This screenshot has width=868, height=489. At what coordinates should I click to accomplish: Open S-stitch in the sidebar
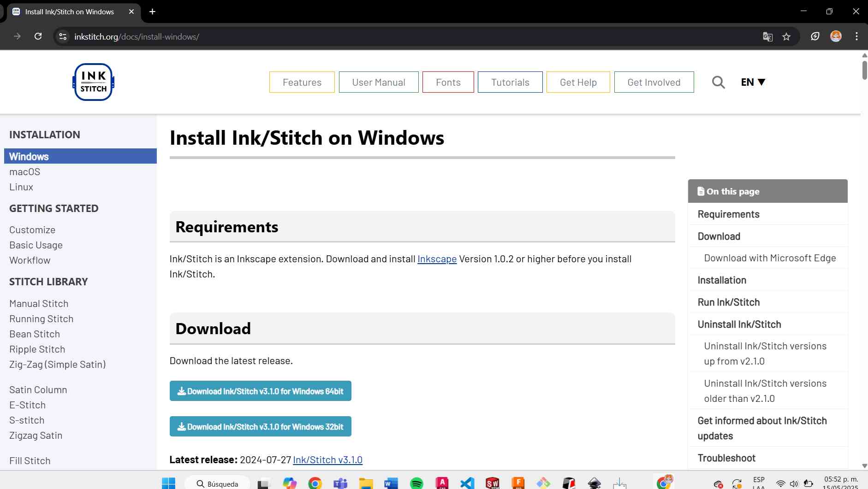point(27,420)
